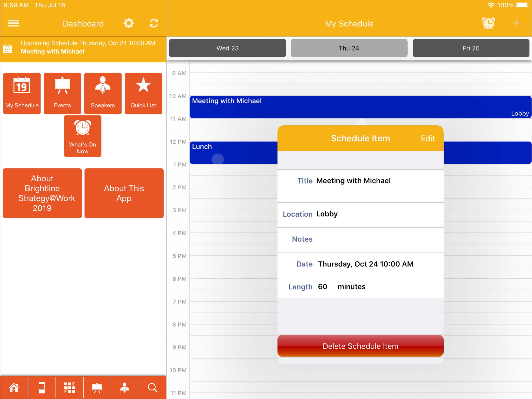Tap the Location field Lobby
This screenshot has height=399, width=532.
tap(360, 215)
